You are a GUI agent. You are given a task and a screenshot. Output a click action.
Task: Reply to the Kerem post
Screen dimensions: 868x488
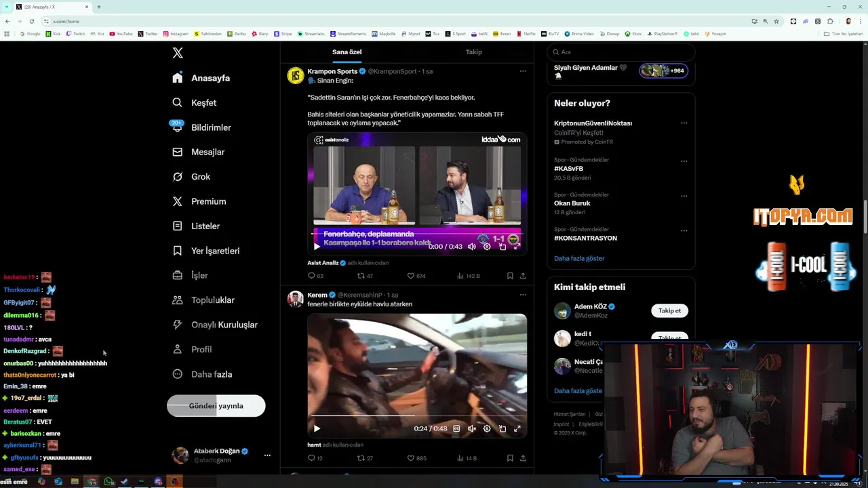pyautogui.click(x=315, y=458)
